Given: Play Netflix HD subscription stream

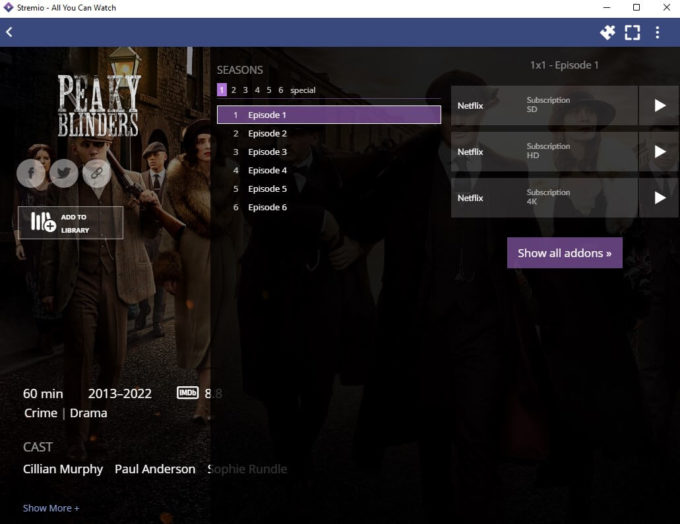Looking at the screenshot, I should 659,152.
